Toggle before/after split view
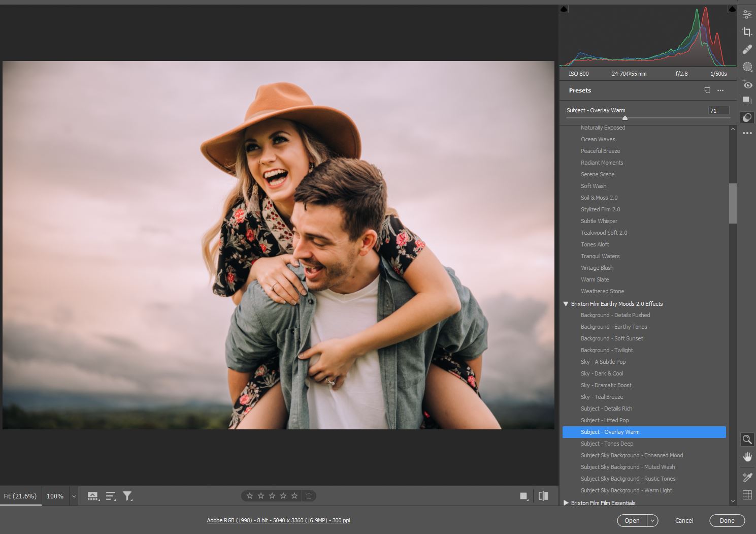Image resolution: width=756 pixels, height=534 pixels. tap(543, 496)
